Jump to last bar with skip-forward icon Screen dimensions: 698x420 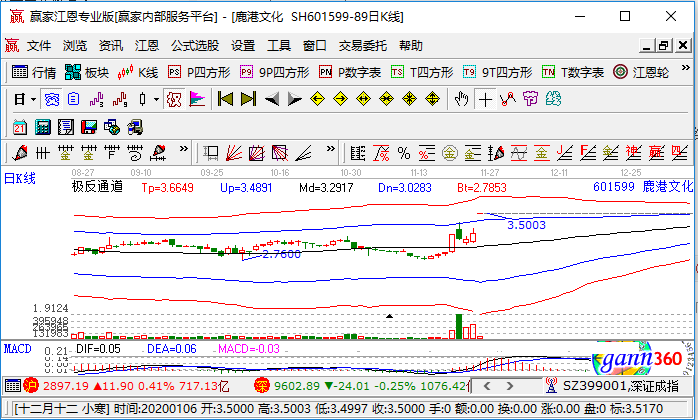(x=248, y=99)
